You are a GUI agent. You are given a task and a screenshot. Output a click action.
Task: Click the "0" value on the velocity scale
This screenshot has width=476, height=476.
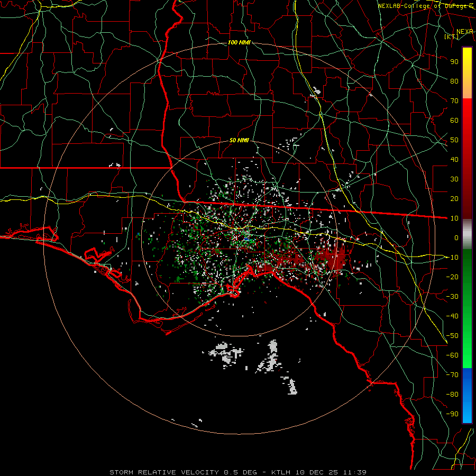coord(456,237)
